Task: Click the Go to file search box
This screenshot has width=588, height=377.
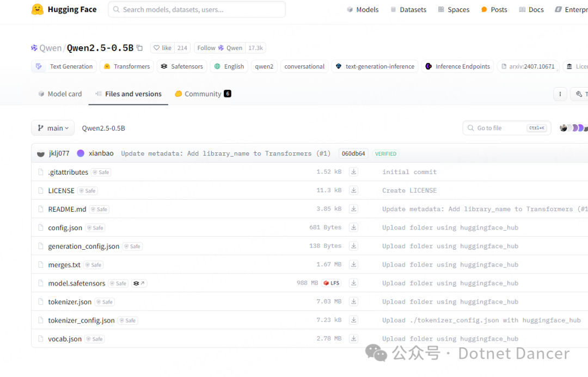Action: click(x=507, y=128)
